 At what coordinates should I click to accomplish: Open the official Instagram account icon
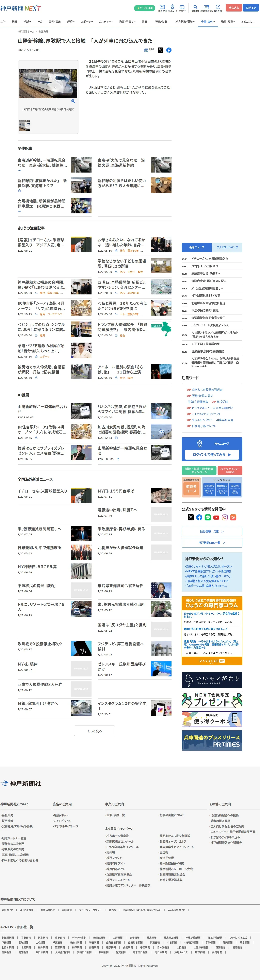coord(225,517)
